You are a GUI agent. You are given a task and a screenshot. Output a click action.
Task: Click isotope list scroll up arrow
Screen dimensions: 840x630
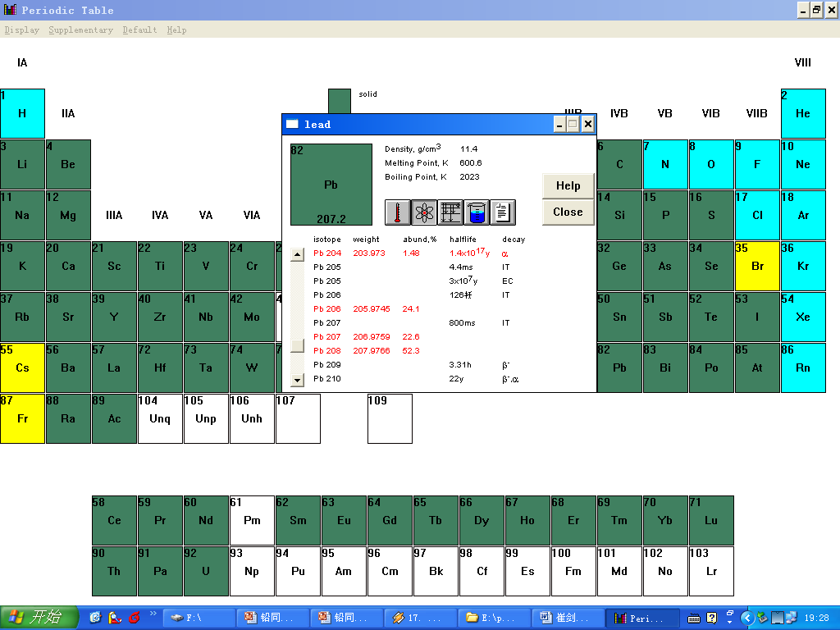point(297,254)
